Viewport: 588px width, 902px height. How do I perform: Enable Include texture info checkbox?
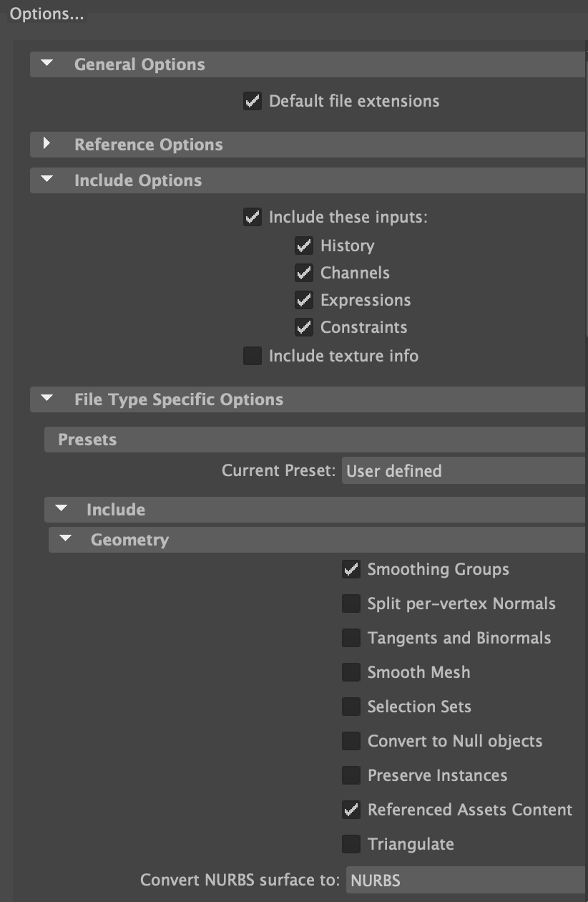(x=253, y=356)
